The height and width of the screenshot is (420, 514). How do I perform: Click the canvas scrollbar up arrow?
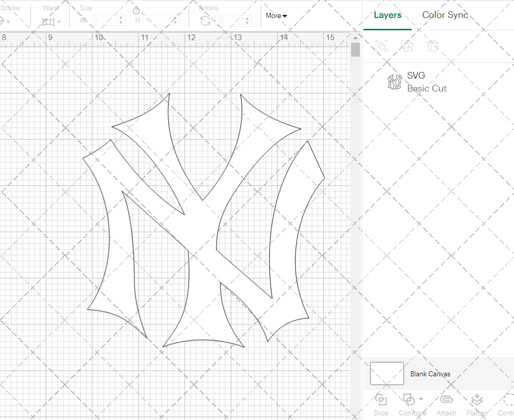click(x=355, y=38)
